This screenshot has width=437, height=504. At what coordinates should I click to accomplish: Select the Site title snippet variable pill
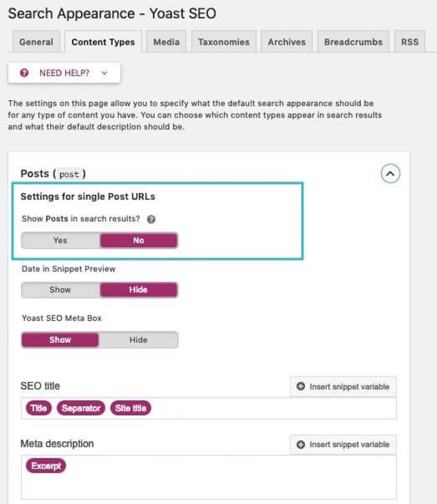coord(131,408)
